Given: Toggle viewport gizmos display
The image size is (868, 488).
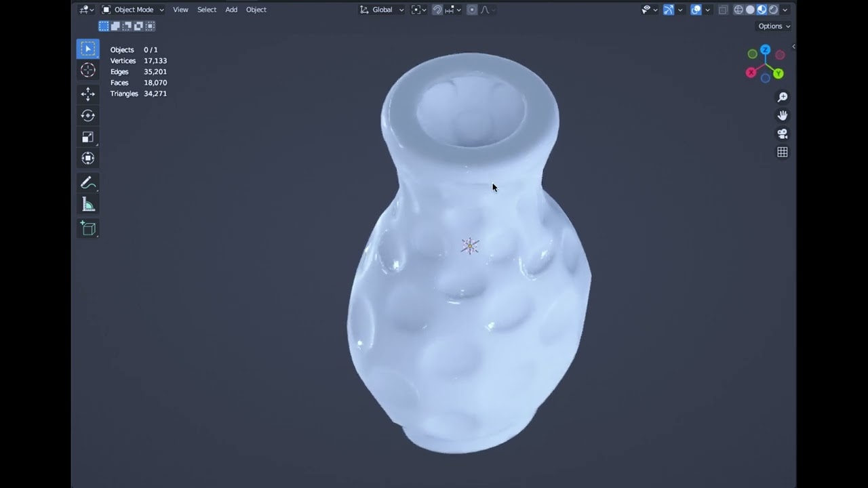Looking at the screenshot, I should click(x=669, y=9).
